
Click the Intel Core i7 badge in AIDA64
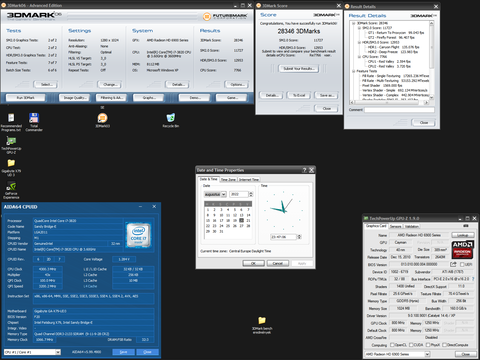point(138,235)
